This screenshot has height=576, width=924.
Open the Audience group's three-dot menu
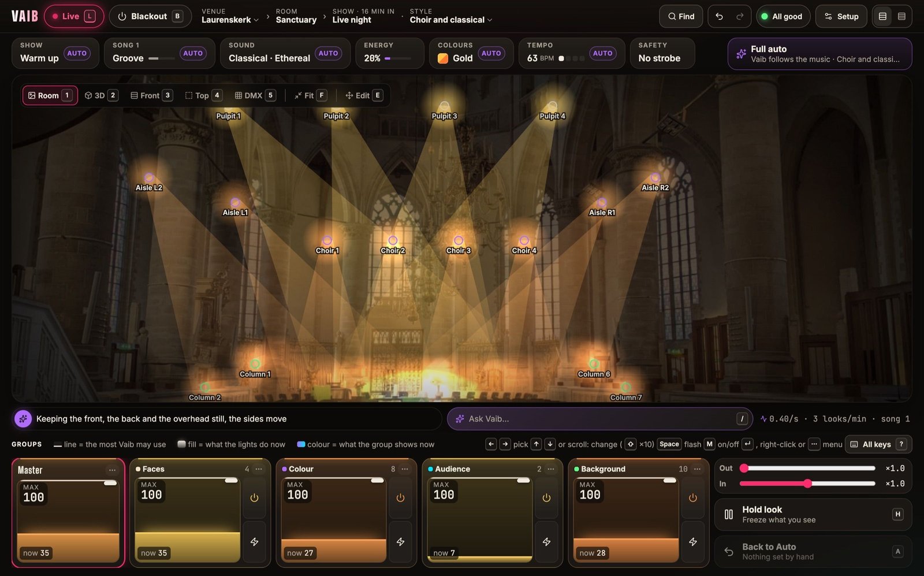(551, 469)
